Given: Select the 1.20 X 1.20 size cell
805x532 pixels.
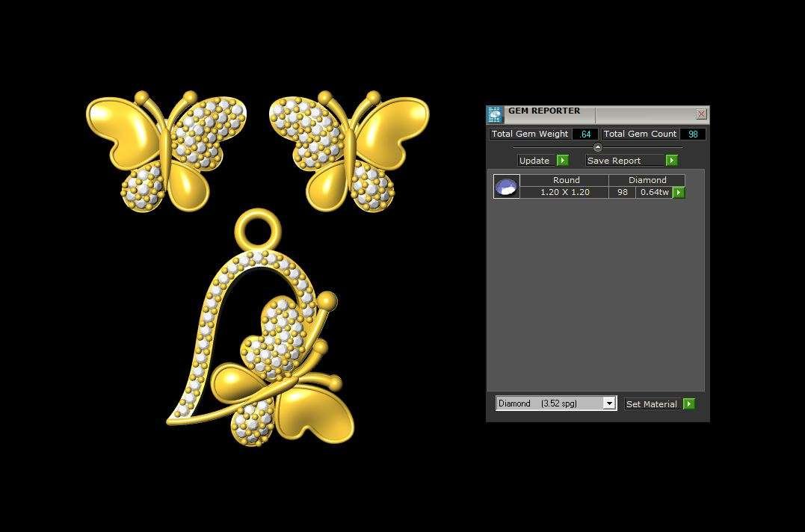Looking at the screenshot, I should 564,193.
